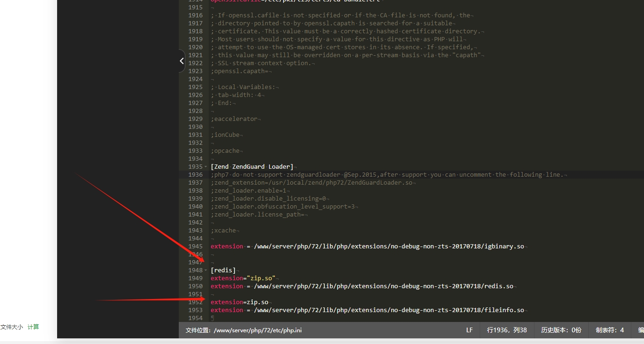Click the 文件大小 file size label
This screenshot has width=644, height=344.
point(11,327)
